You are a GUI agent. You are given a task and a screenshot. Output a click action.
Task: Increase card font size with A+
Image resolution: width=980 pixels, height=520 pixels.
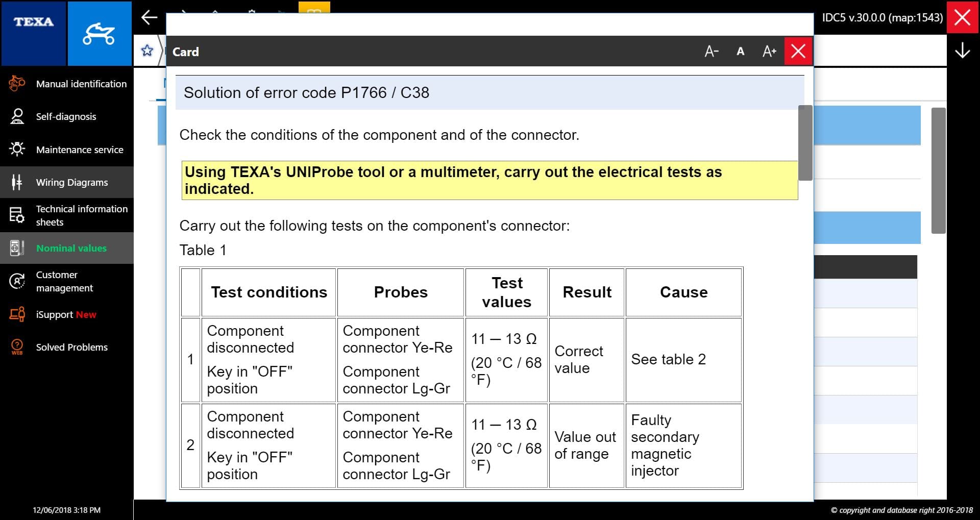point(769,52)
